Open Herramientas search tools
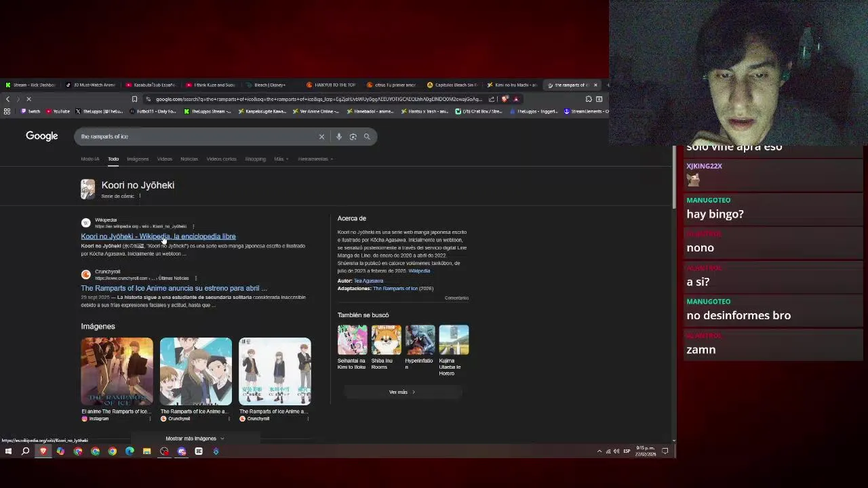This screenshot has width=868, height=488. pos(315,159)
